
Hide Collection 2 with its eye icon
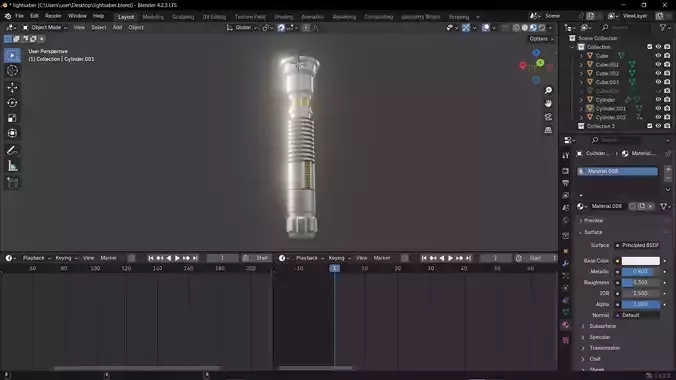point(658,126)
